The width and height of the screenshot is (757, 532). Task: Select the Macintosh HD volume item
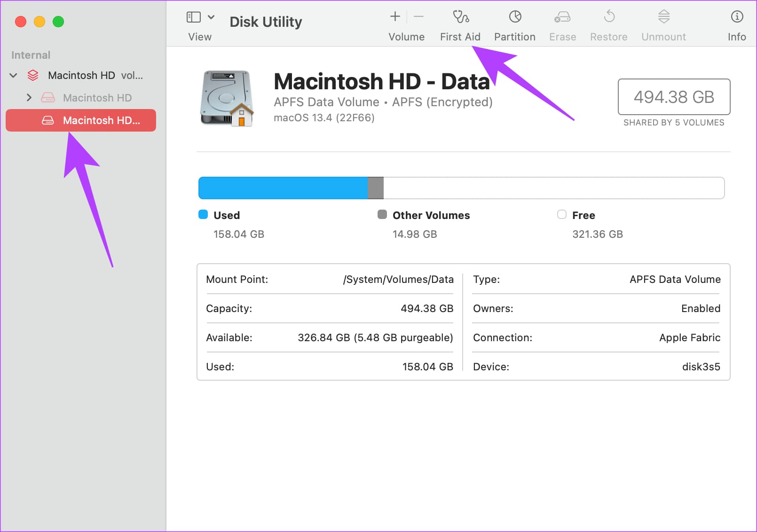(x=97, y=98)
